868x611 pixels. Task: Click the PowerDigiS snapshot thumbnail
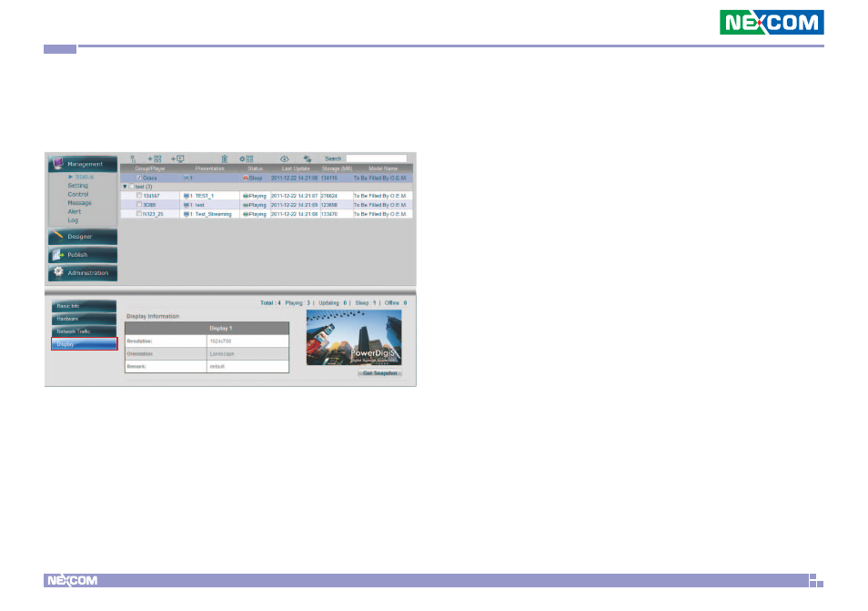(x=354, y=337)
